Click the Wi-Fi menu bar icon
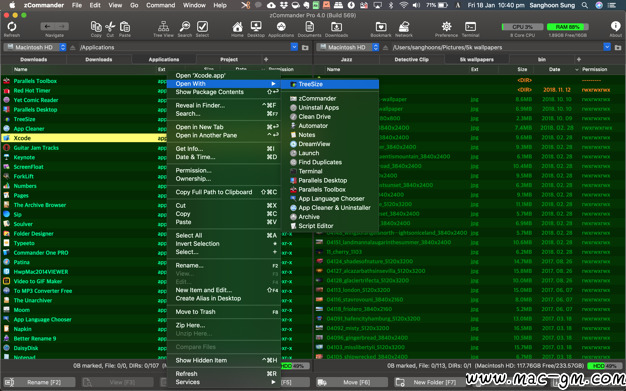Screen dimensions: 626x391 (404, 5)
